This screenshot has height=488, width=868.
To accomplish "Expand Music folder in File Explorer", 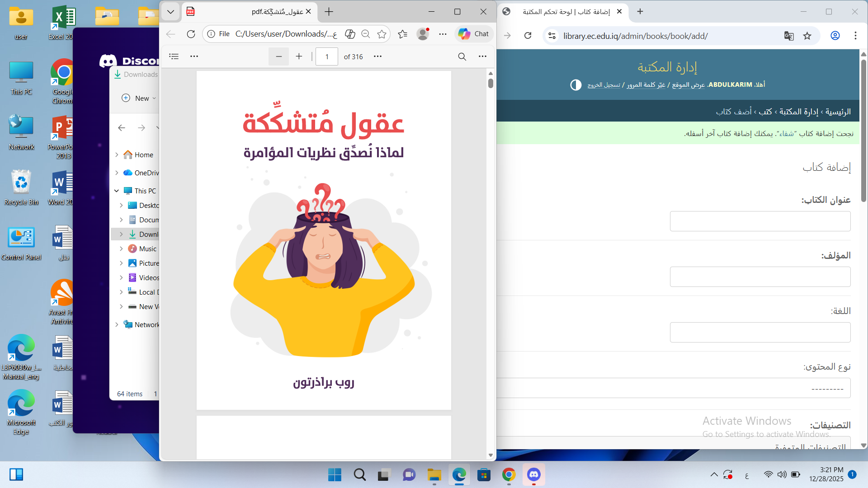I will coord(121,249).
